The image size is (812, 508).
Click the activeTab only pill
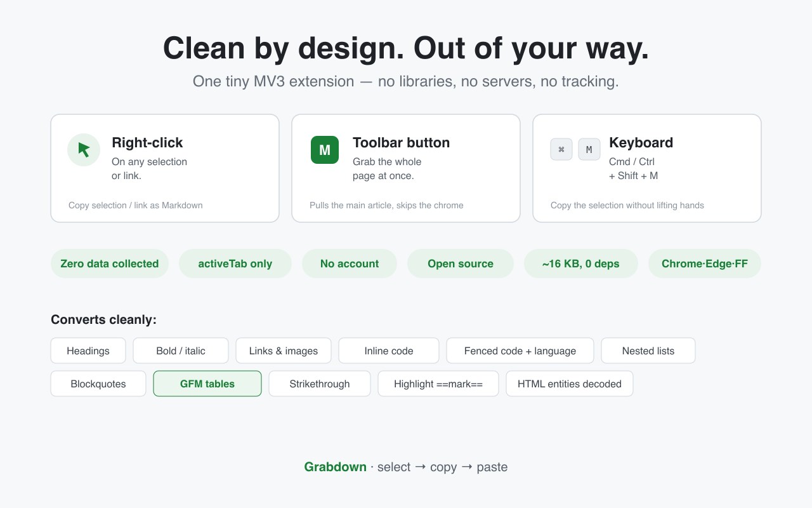(x=235, y=264)
